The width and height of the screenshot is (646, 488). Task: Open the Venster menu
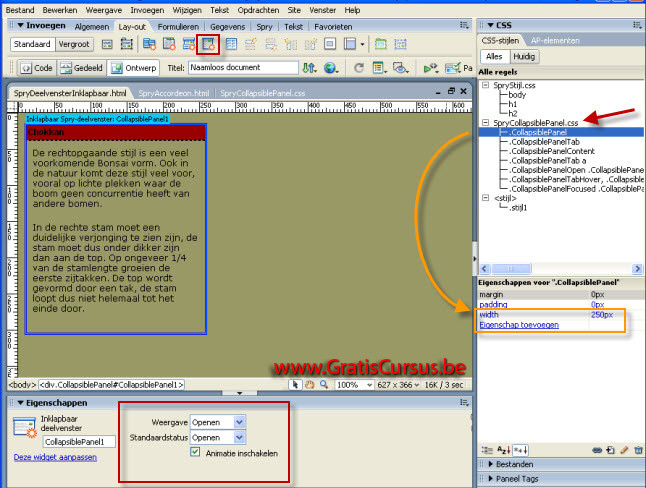323,10
